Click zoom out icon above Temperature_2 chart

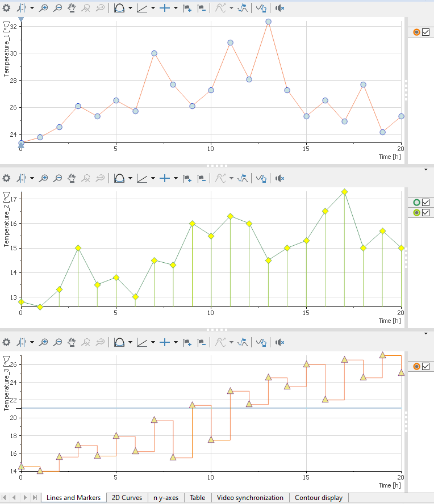click(58, 178)
